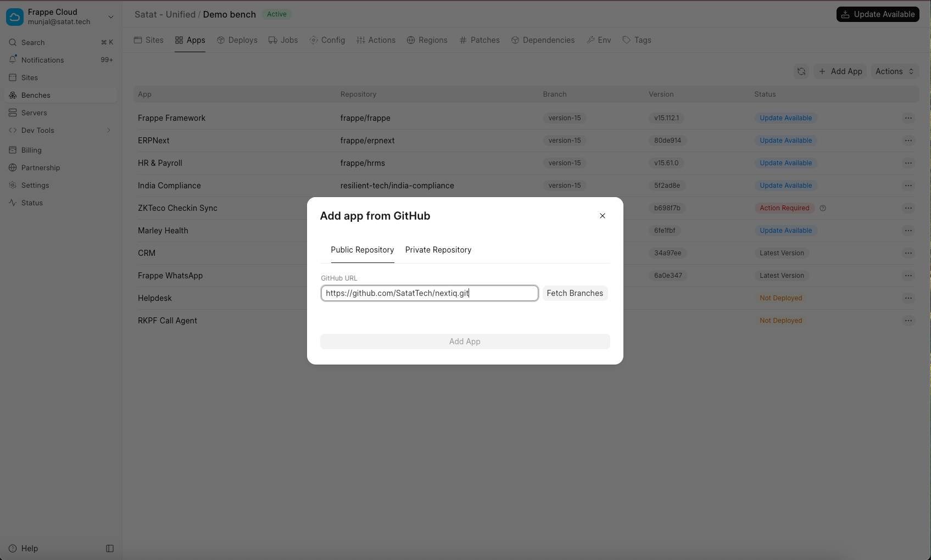Switch to the Config tab
Viewport: 931px width, 560px height.
point(327,40)
